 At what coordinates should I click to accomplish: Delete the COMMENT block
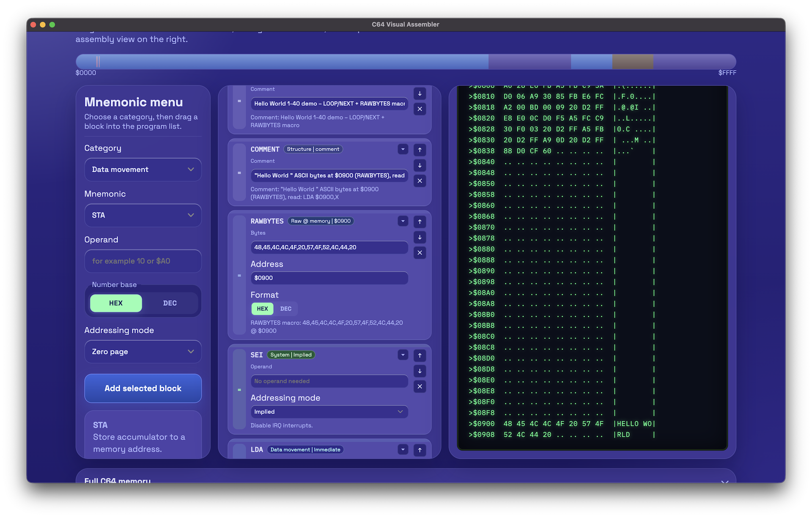coord(420,181)
